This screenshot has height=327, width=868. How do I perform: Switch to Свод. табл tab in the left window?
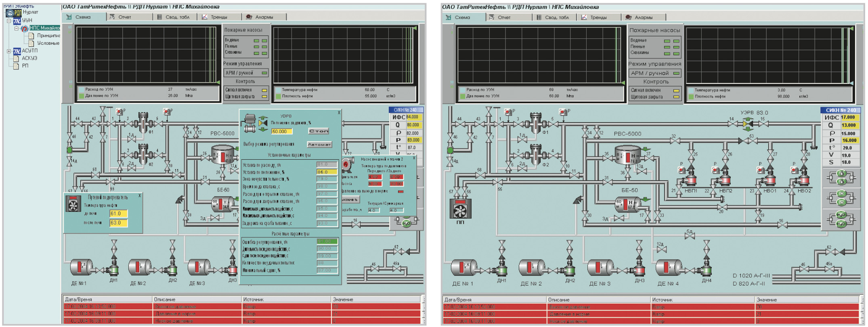175,17
